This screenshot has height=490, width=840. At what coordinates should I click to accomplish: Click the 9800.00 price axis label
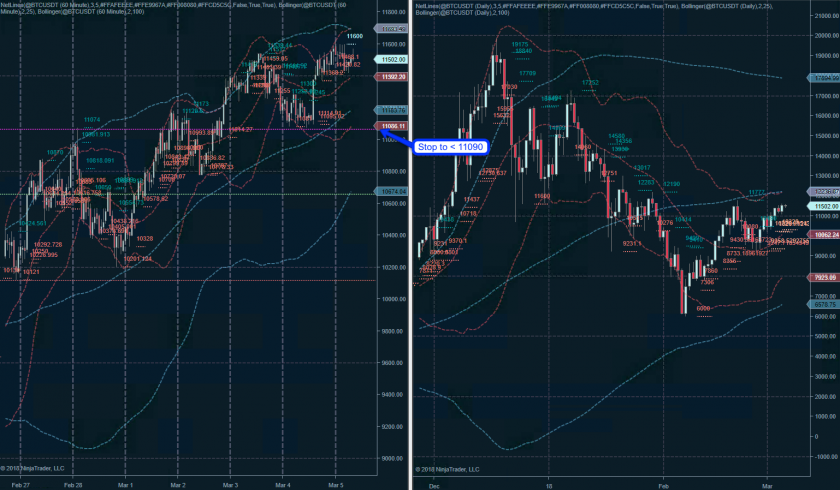393,331
